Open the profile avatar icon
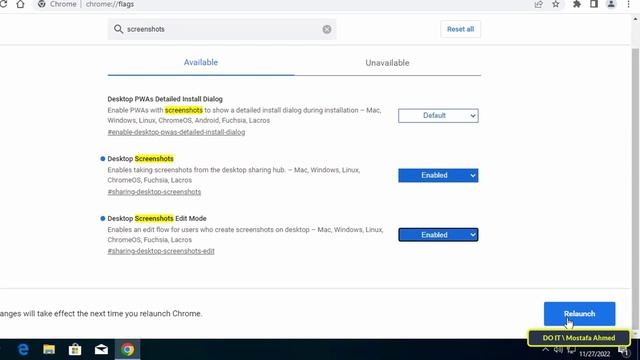 point(611,4)
